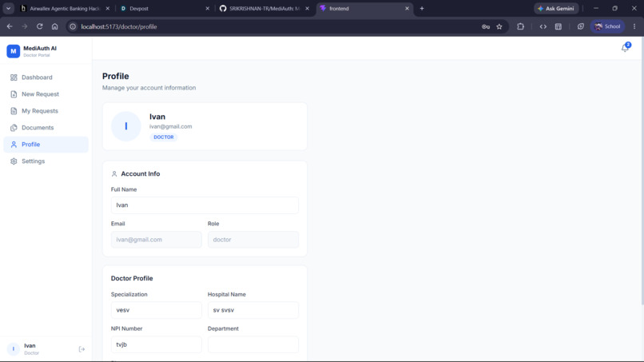Open notifications bell with badge
Screen dimensions: 644x362
coord(625,48)
